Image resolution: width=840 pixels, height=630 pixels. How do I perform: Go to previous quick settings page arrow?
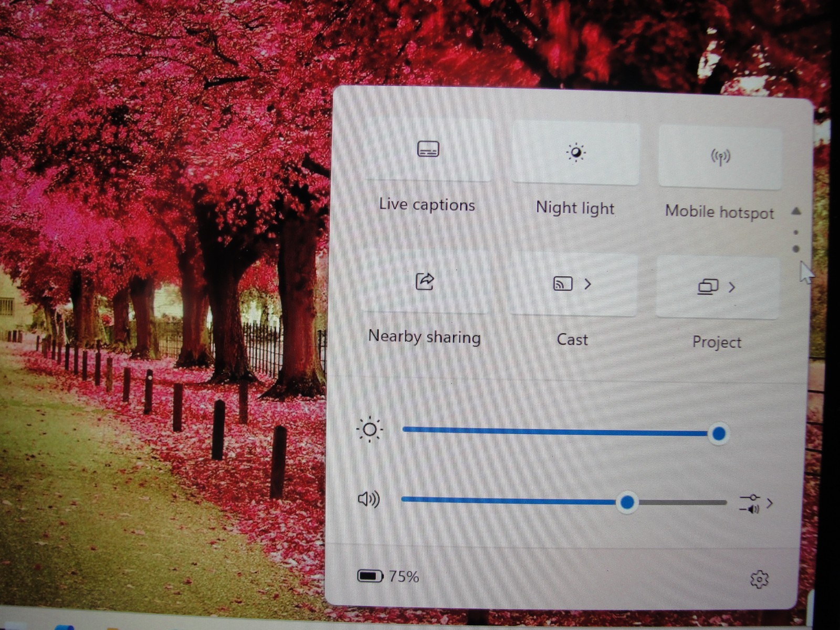coord(796,211)
